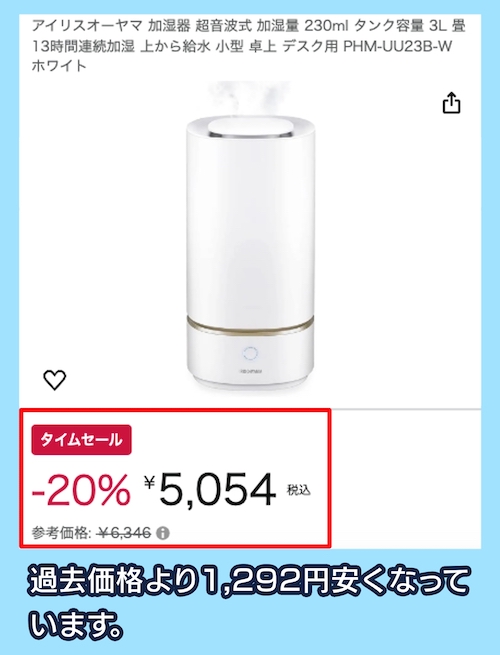500x655 pixels.
Task: Tap the share icon beside the product image
Action: click(451, 103)
